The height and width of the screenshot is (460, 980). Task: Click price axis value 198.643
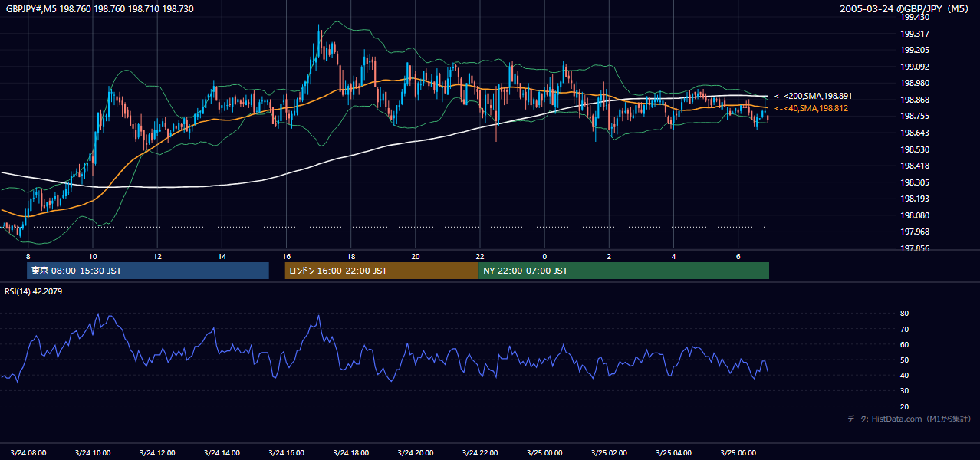pos(914,133)
